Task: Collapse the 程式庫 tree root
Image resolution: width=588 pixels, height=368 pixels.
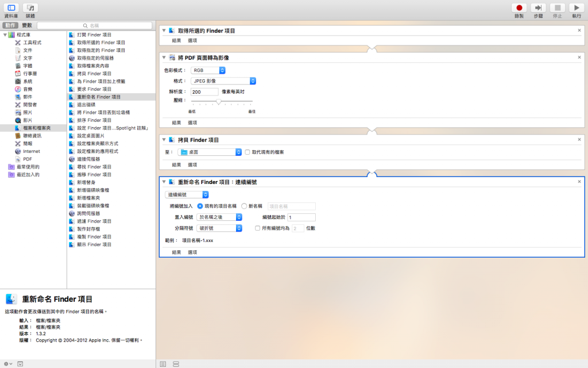Action: pos(5,34)
